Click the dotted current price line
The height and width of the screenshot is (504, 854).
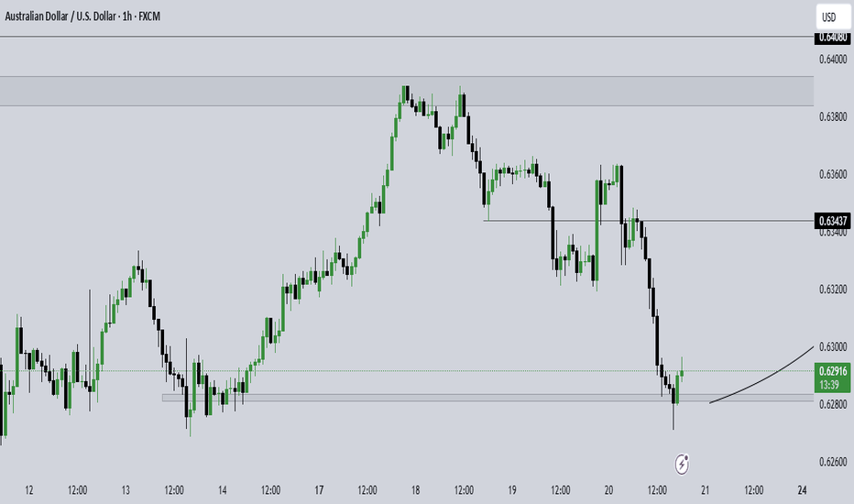tap(407, 371)
